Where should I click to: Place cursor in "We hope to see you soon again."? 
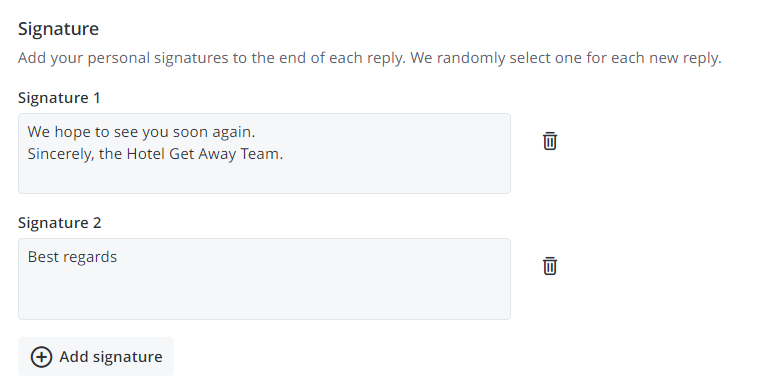[x=141, y=132]
